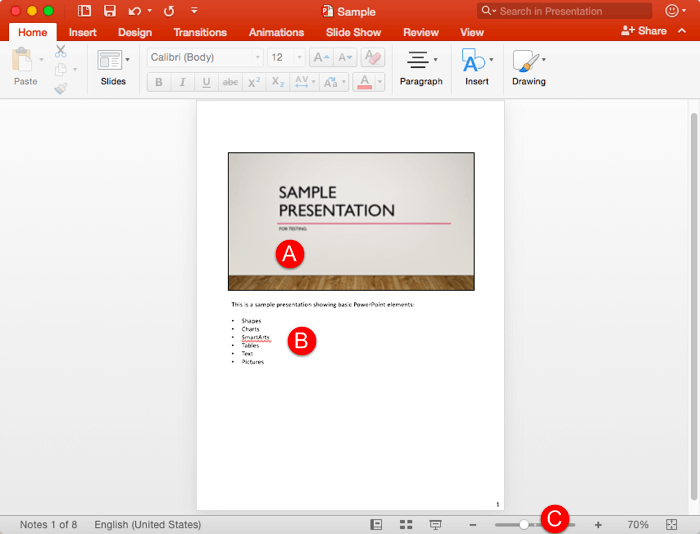Toggle Subscript formatting

(x=278, y=82)
